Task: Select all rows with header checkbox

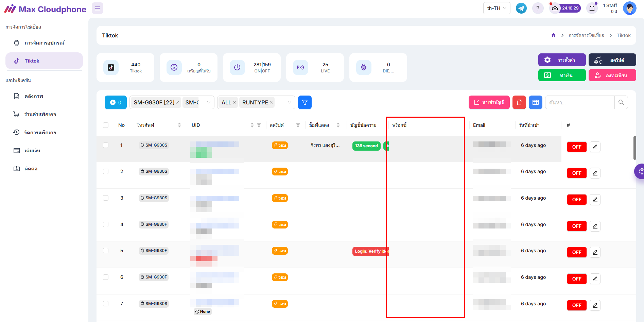Action: [x=106, y=125]
